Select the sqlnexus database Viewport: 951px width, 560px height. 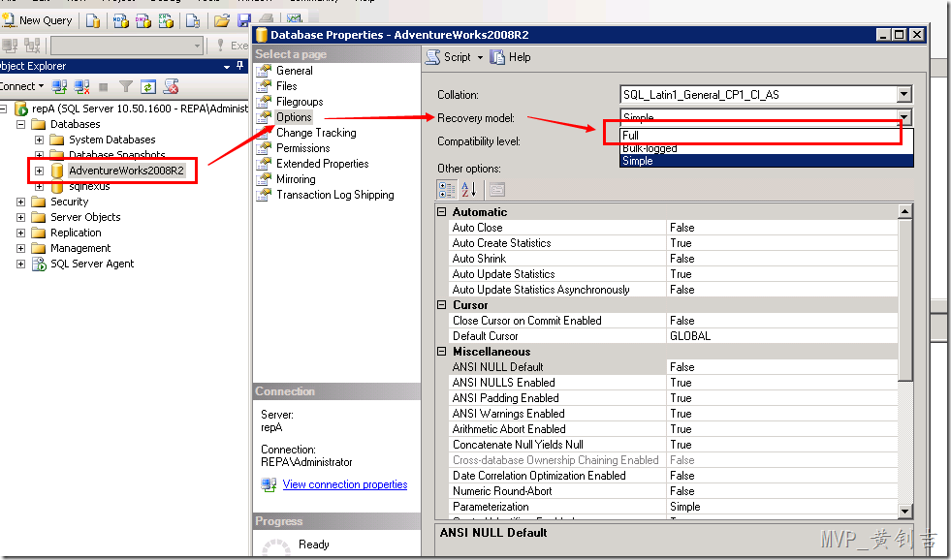(89, 187)
